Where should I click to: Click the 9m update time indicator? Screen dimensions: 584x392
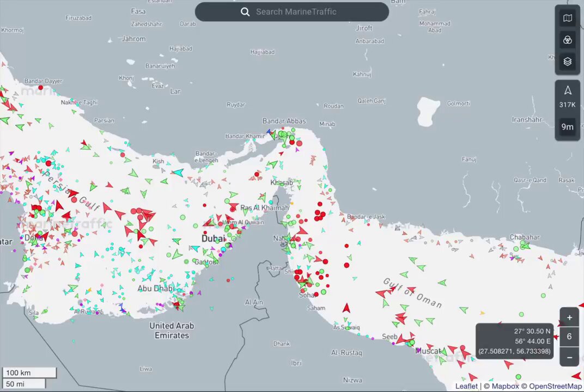[x=567, y=126]
